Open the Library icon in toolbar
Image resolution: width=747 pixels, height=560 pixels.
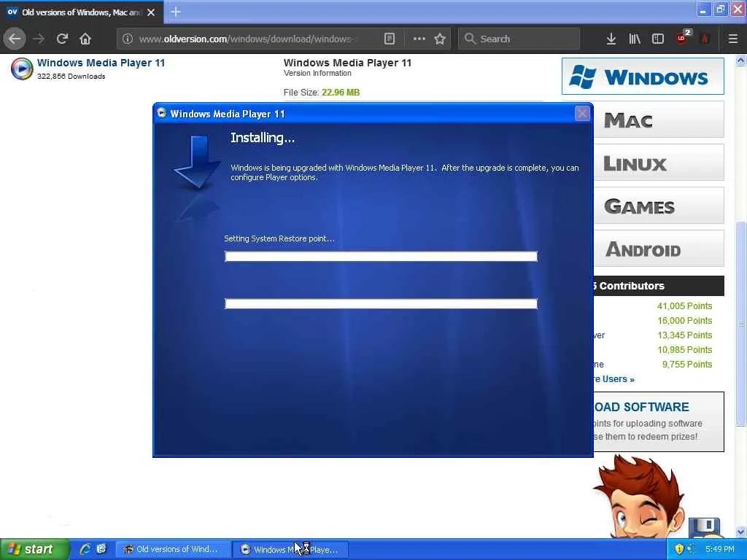634,39
